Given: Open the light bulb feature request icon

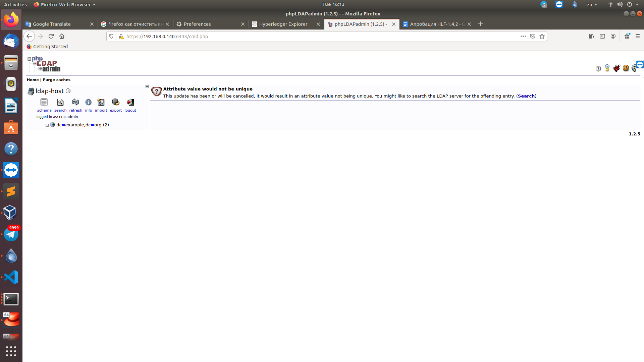Looking at the screenshot, I should coord(607,68).
